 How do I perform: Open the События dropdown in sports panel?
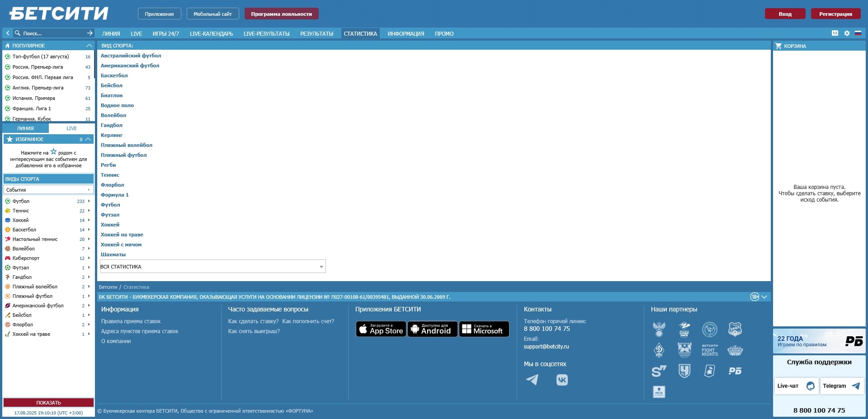pyautogui.click(x=48, y=190)
